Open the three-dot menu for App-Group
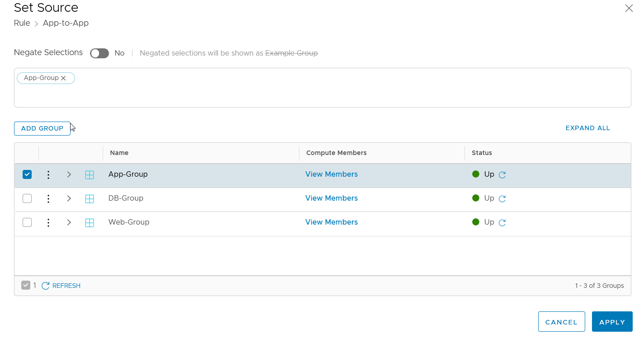644x343 pixels. coord(48,174)
